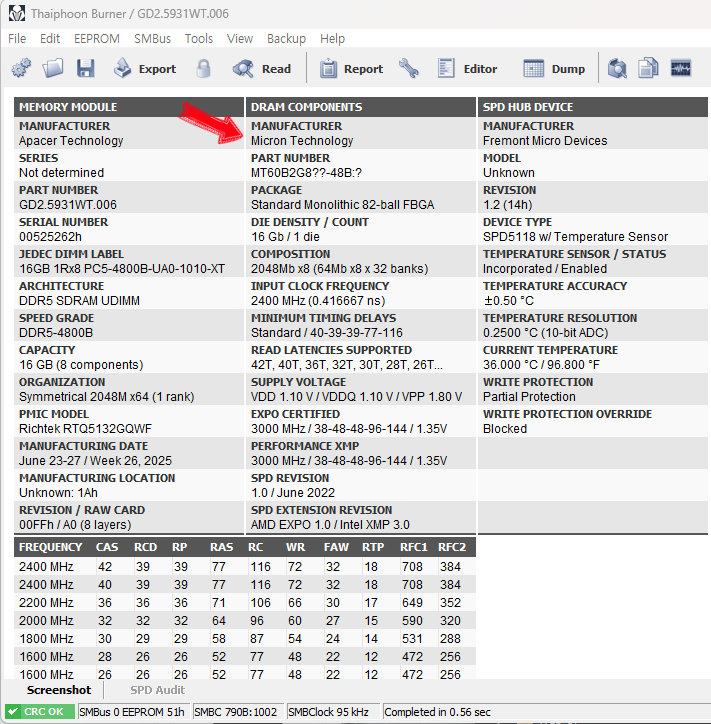Viewport: 711px width, 724px height.
Task: Select manufacturing date June 23-27 / Week 26, 2025
Action: (x=96, y=461)
